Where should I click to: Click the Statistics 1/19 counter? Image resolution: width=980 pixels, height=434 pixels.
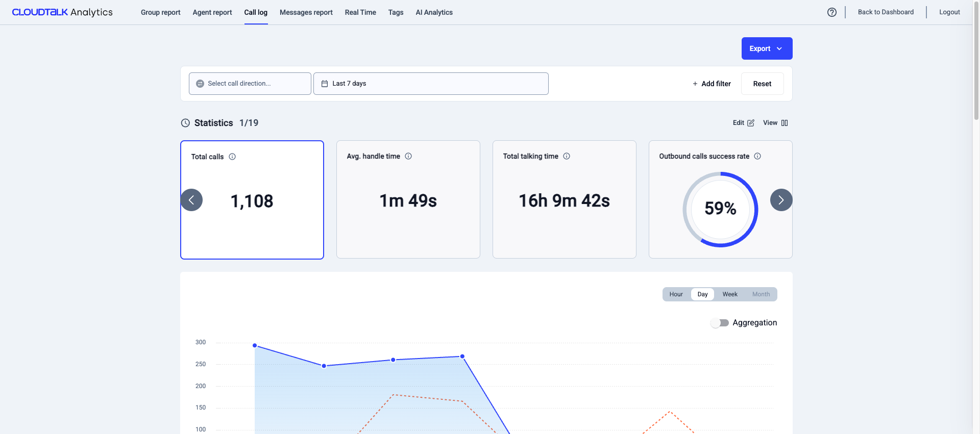point(249,123)
